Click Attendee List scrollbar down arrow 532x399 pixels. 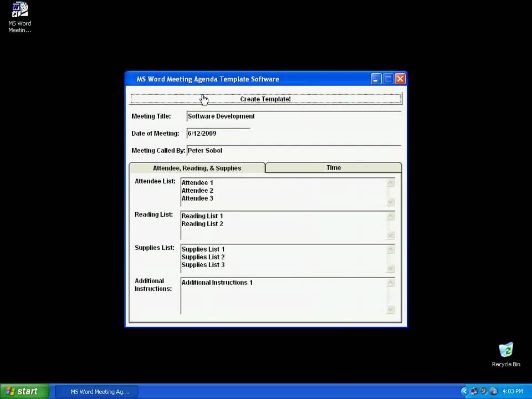[391, 202]
